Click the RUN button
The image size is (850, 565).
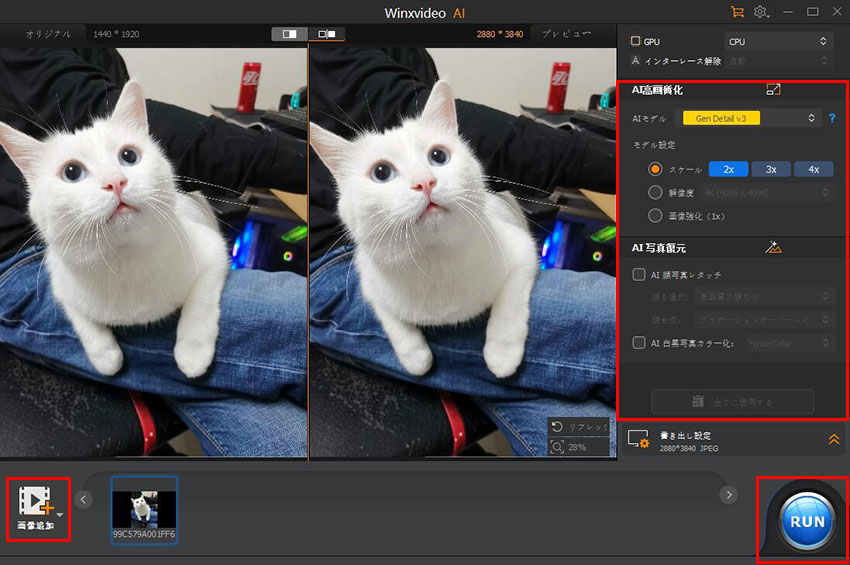[x=807, y=521]
